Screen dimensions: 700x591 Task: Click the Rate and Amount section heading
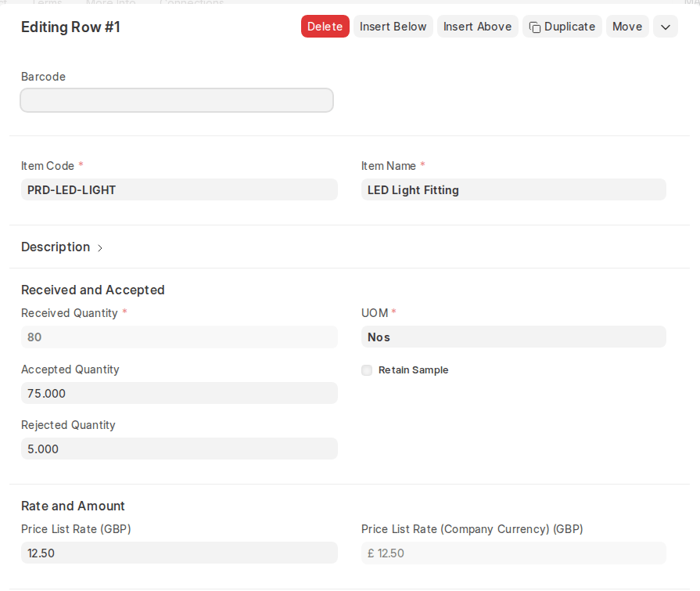(x=73, y=506)
